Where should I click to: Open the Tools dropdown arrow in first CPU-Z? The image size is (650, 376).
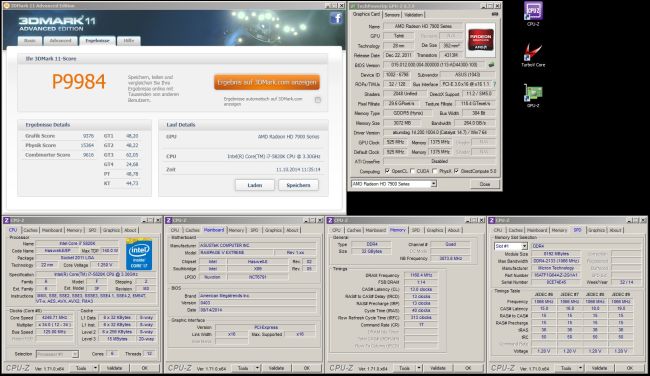pos(95,368)
